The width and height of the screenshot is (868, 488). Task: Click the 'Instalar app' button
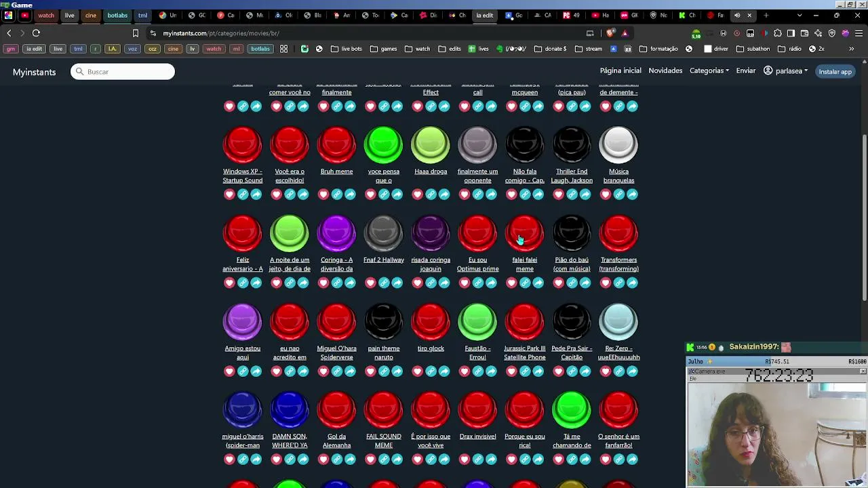point(835,71)
